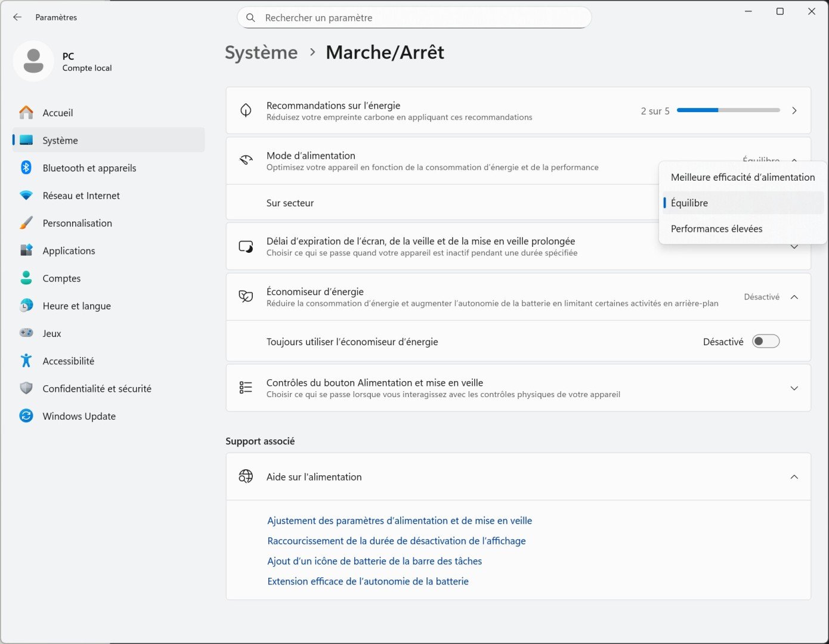This screenshot has height=644, width=829.
Task: Minimize the Paramètres window
Action: tap(748, 11)
